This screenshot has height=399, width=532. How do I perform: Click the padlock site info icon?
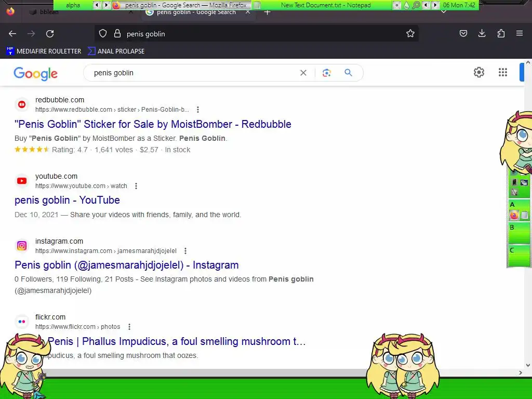point(117,33)
